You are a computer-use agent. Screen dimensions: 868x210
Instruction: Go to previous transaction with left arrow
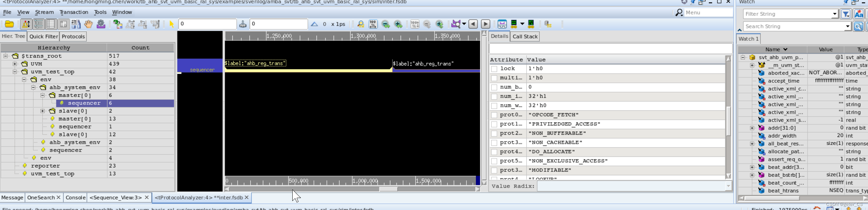point(473,24)
